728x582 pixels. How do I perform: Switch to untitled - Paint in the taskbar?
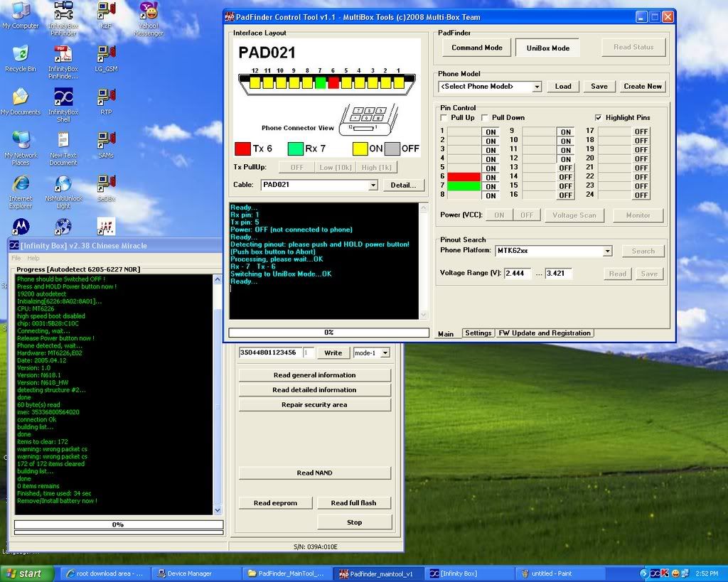point(562,573)
